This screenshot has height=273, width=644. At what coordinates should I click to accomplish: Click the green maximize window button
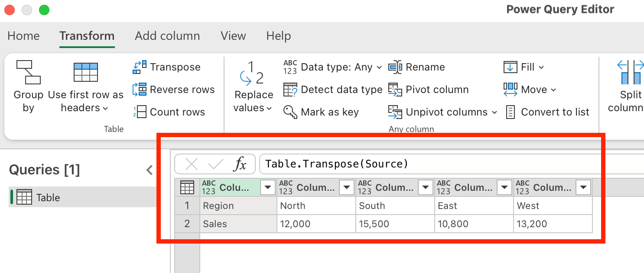click(x=44, y=10)
